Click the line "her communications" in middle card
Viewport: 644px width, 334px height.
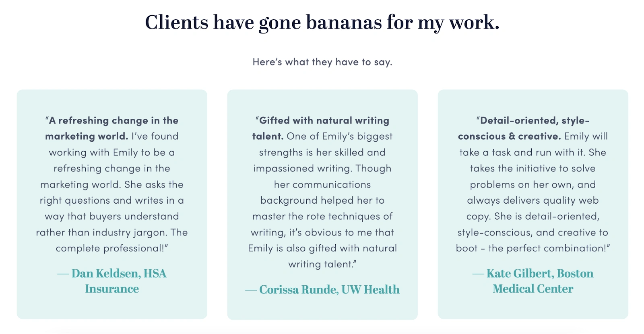[322, 184]
